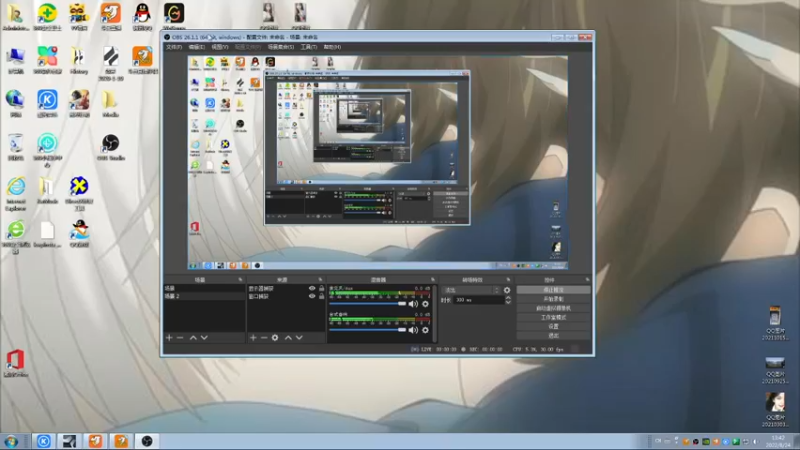Open the 场景集合(S) menu
The image size is (800, 450).
click(x=281, y=47)
